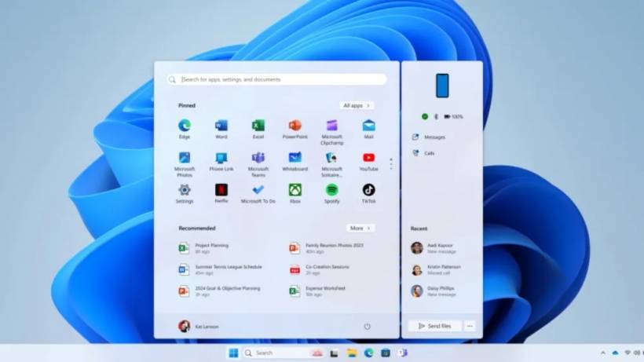Open the Edge pinned app

coord(185,129)
